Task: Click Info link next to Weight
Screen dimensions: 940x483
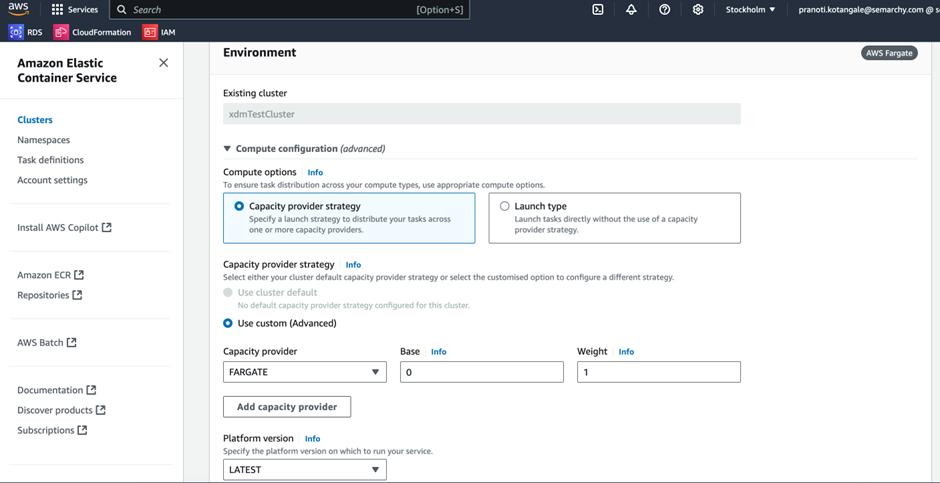Action: click(x=626, y=352)
